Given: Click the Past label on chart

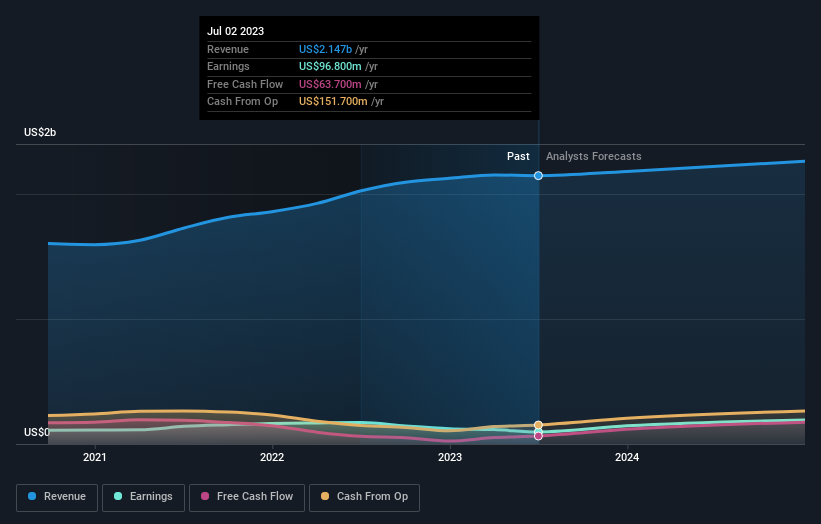Looking at the screenshot, I should (x=518, y=157).
